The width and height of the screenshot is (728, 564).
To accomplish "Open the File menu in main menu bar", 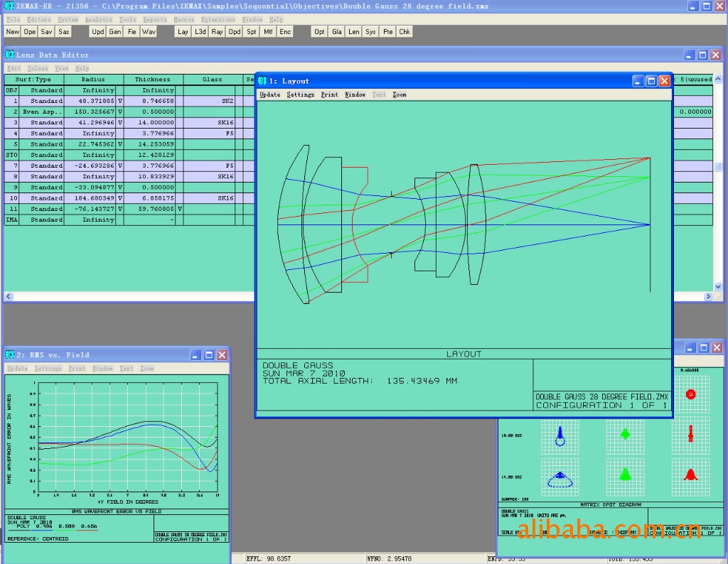I will pyautogui.click(x=14, y=19).
